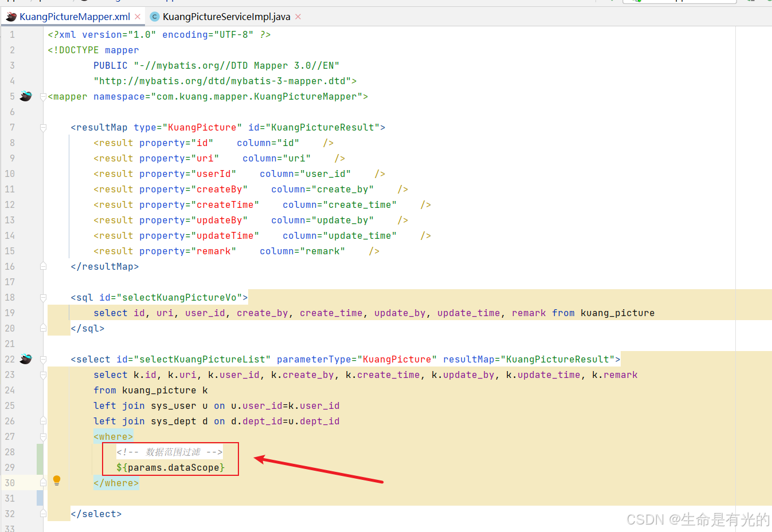Fold at the closing select tag, line 32
The image size is (772, 532).
[43, 514]
